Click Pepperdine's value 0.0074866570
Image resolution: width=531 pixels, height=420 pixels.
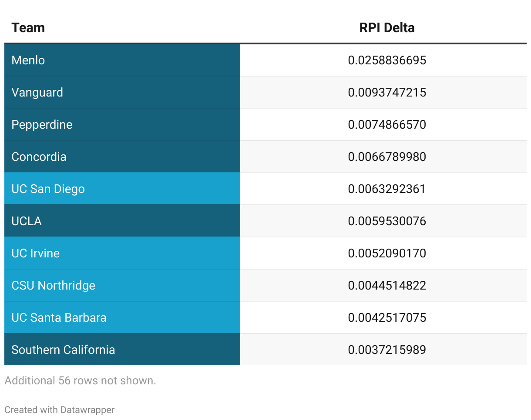[x=387, y=124]
